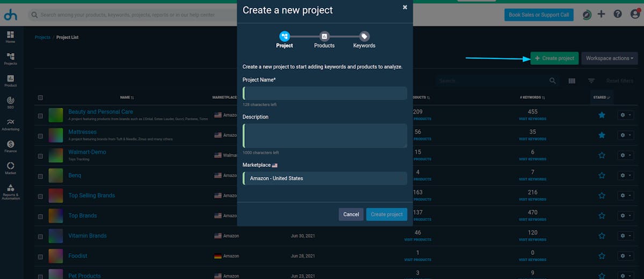Screen dimensions: 644x279
Task: Open gear menu for Benq row
Action: [625, 175]
